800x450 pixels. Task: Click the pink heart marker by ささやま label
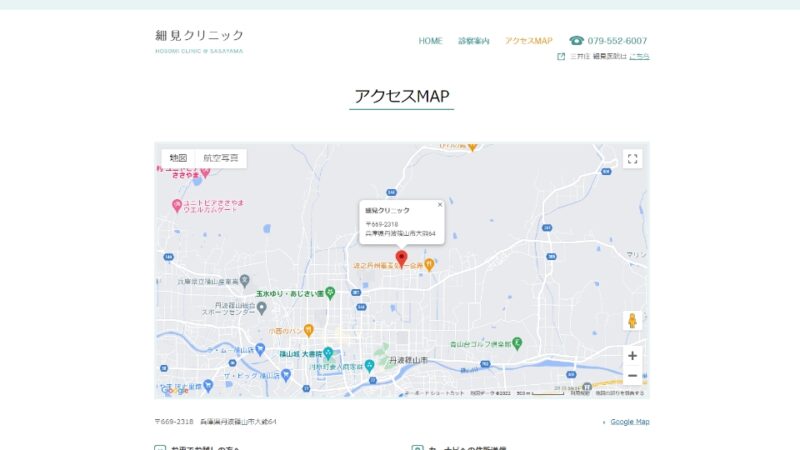[x=205, y=172]
